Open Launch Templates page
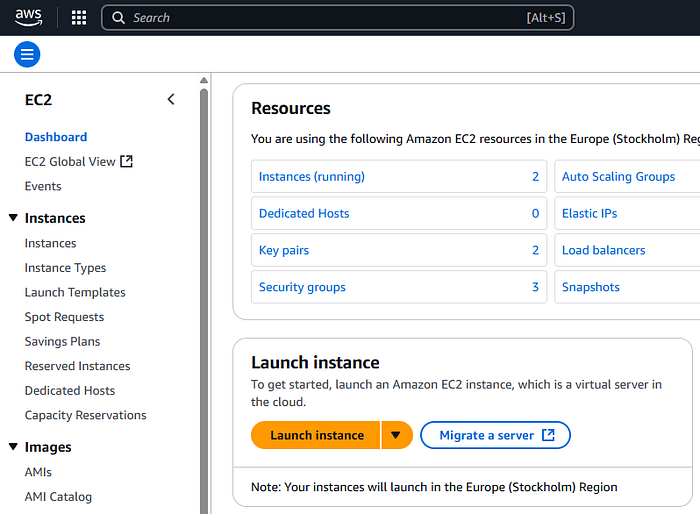 click(x=75, y=293)
